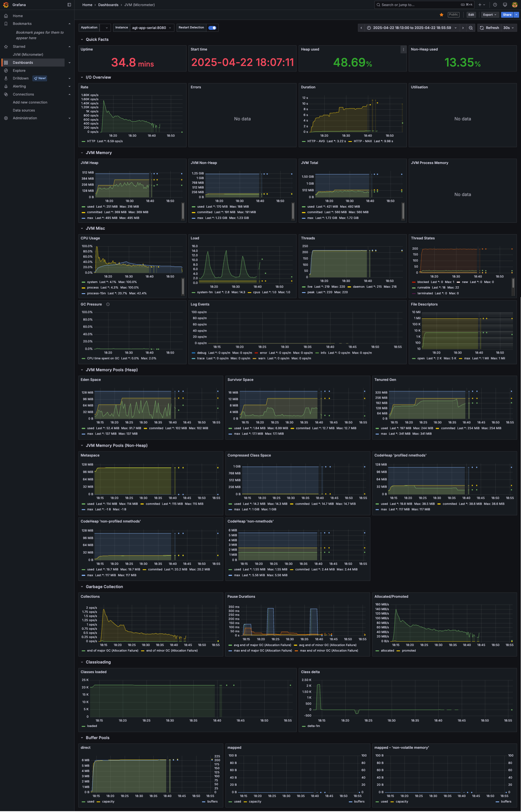The width and height of the screenshot is (521, 812).
Task: Click the Connections icon in sidebar
Action: coord(6,94)
